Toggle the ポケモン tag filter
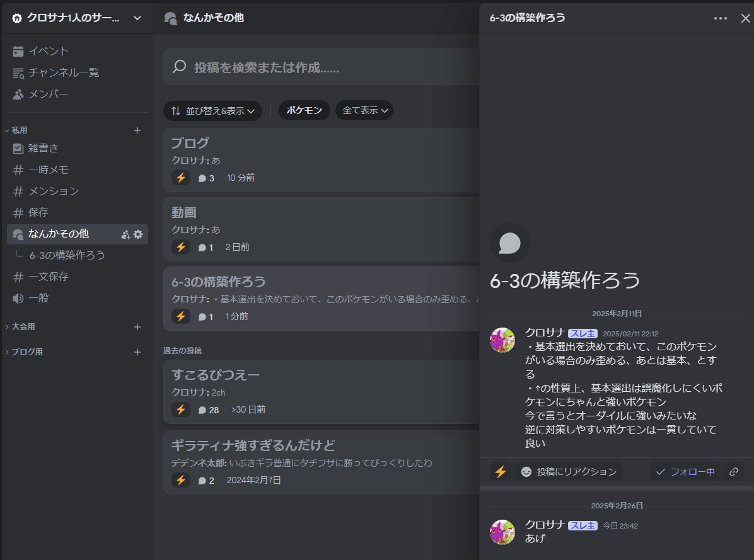The image size is (754, 560). click(x=304, y=110)
